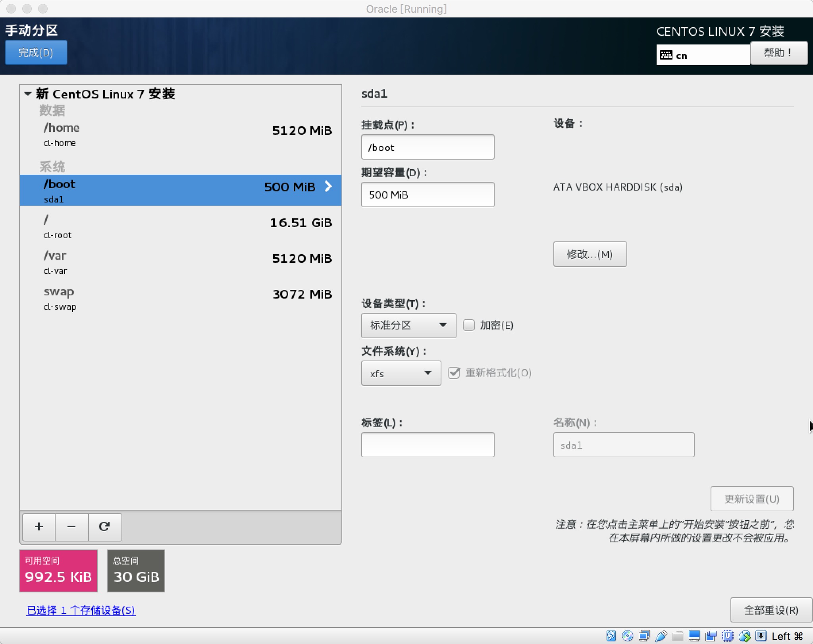Click the shared folders icon in status bar

(678, 636)
